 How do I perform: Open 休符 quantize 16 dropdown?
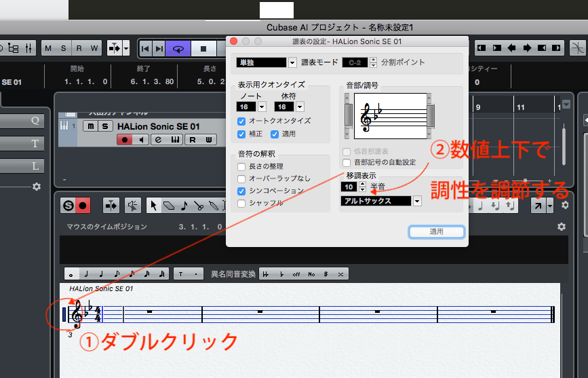(300, 107)
